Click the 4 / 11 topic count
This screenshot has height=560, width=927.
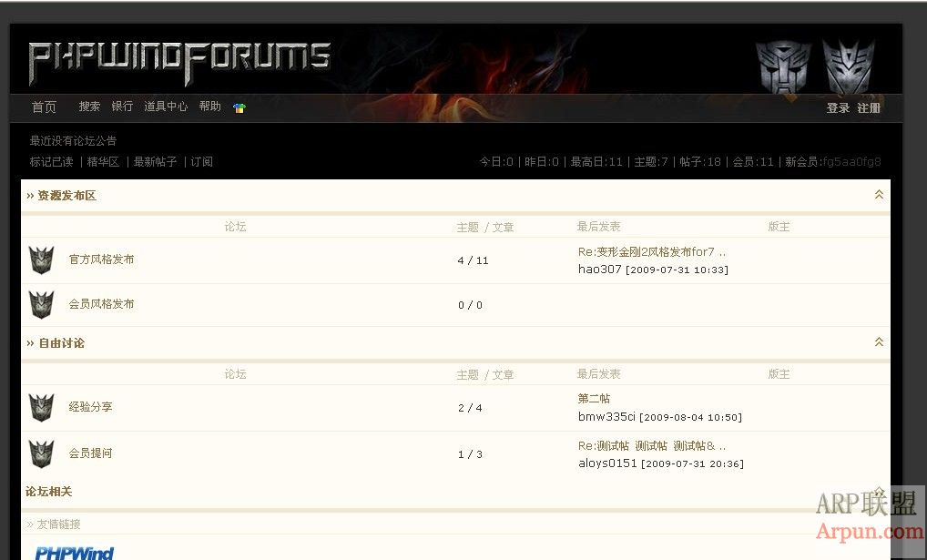coord(473,260)
